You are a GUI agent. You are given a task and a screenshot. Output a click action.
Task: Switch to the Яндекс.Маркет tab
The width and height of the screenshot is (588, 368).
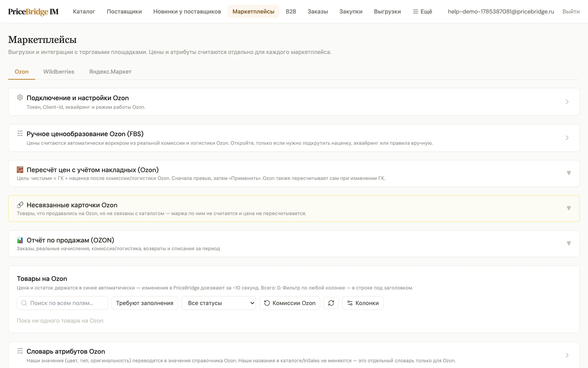point(110,72)
